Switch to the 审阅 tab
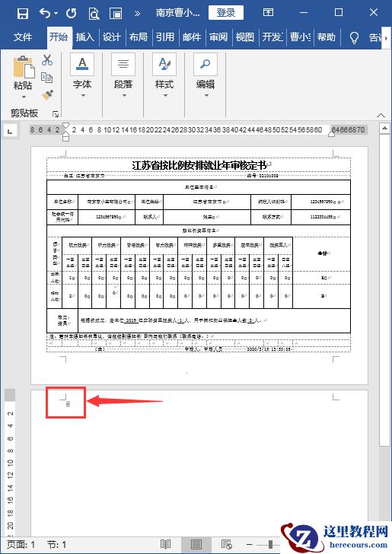 point(218,37)
